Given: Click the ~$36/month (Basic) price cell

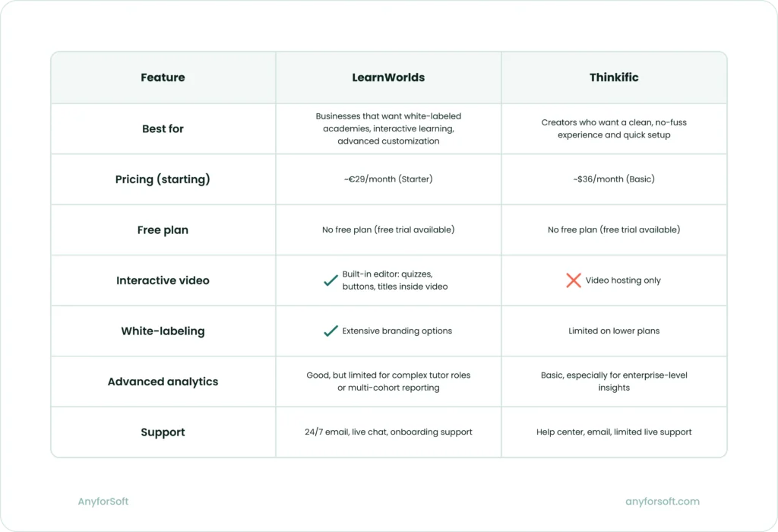Looking at the screenshot, I should pos(614,179).
